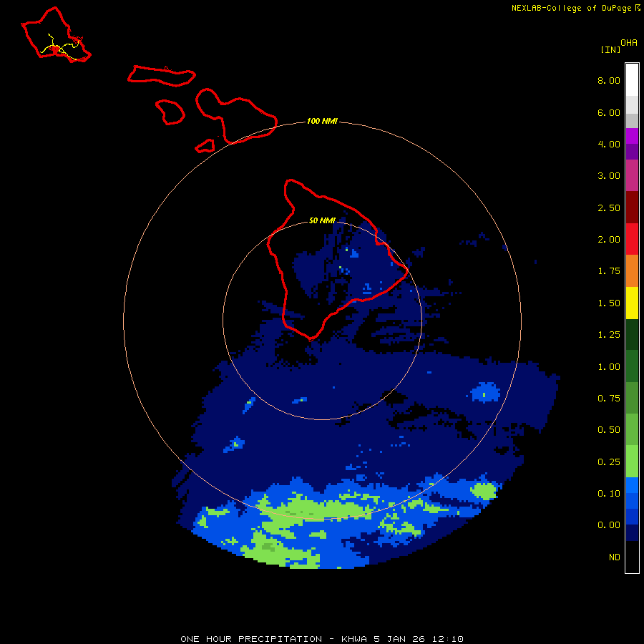The height and width of the screenshot is (644, 644).
Task: Click the ND legend label
Action: pyautogui.click(x=615, y=557)
